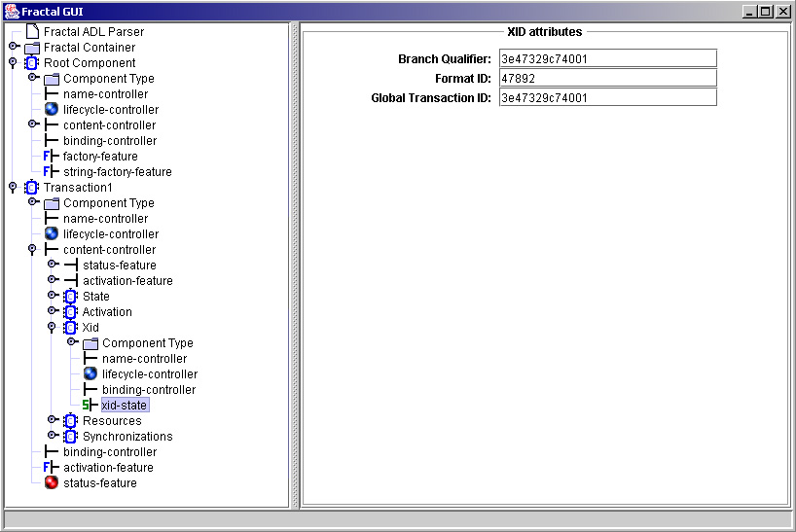Click the Fractal Container folder icon
796x532 pixels.
coord(32,48)
